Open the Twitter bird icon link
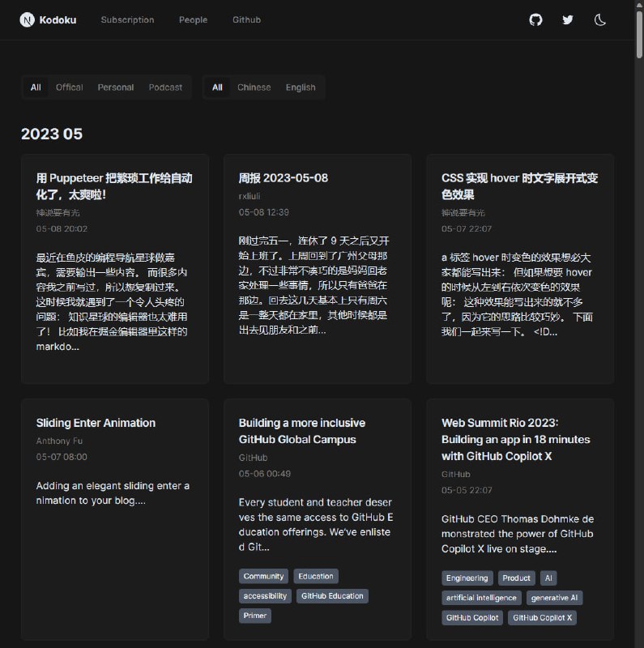 [x=568, y=19]
